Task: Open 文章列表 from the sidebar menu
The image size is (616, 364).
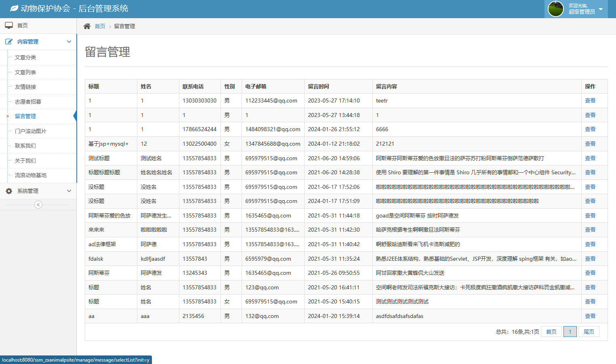Action: pyautogui.click(x=25, y=72)
